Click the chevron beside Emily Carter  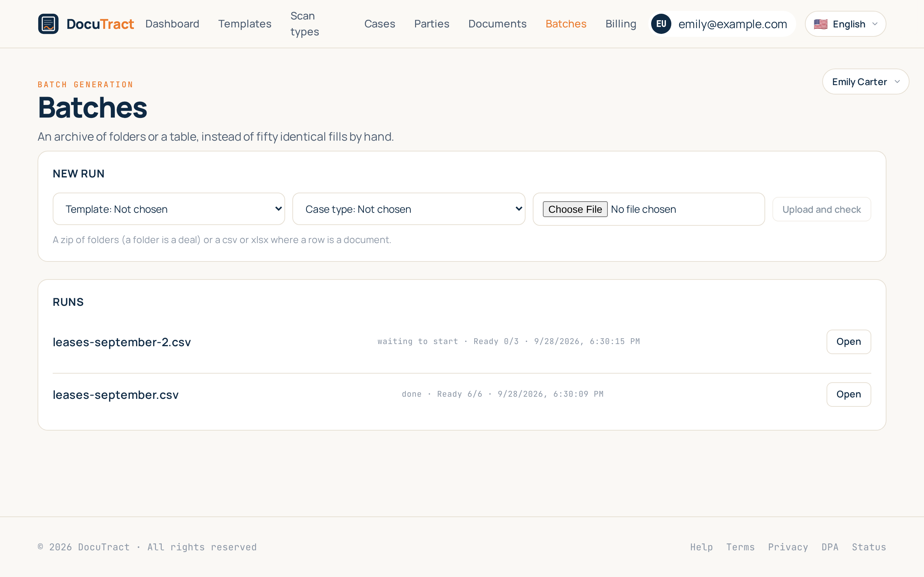pyautogui.click(x=897, y=82)
